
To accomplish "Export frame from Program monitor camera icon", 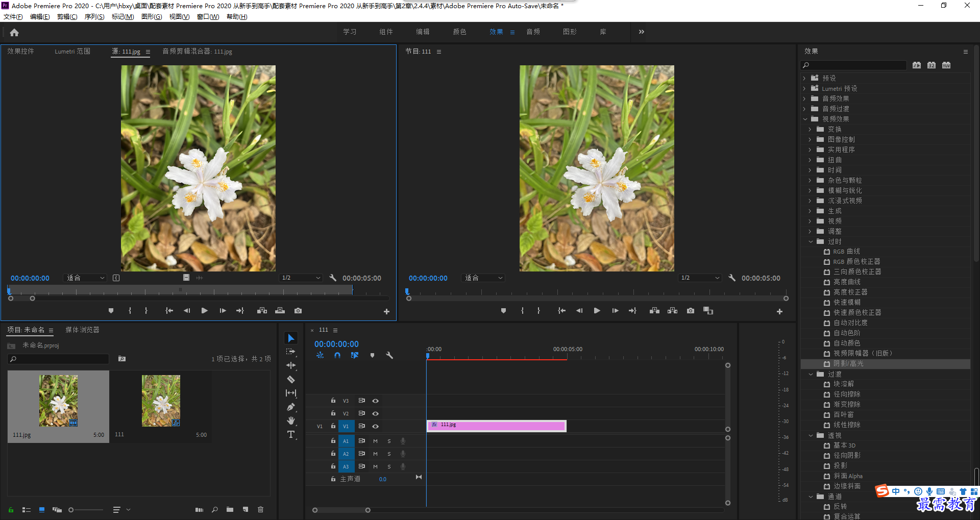I will 691,311.
